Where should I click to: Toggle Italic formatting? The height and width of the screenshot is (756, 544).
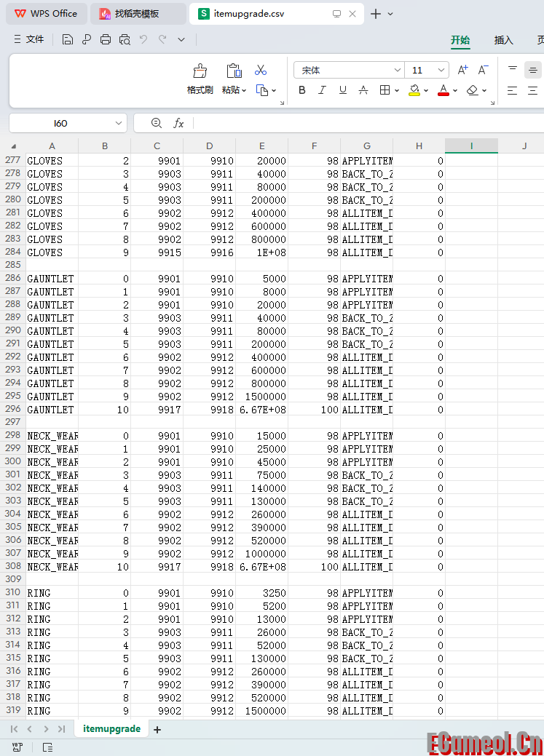coord(323,90)
